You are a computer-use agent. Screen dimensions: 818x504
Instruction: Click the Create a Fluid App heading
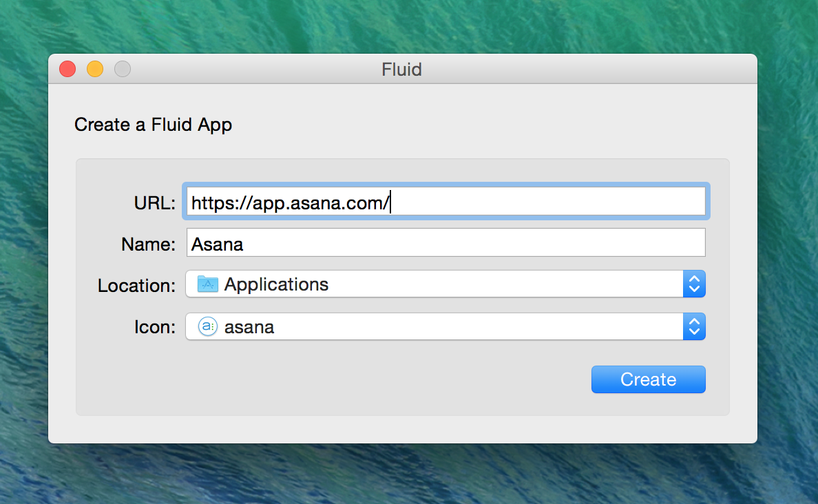153,125
